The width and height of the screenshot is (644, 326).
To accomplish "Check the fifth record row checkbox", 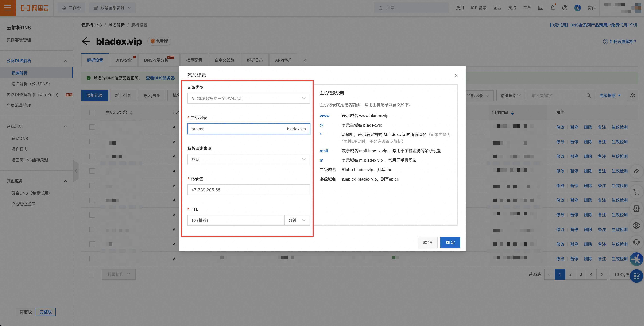I will pos(92,186).
